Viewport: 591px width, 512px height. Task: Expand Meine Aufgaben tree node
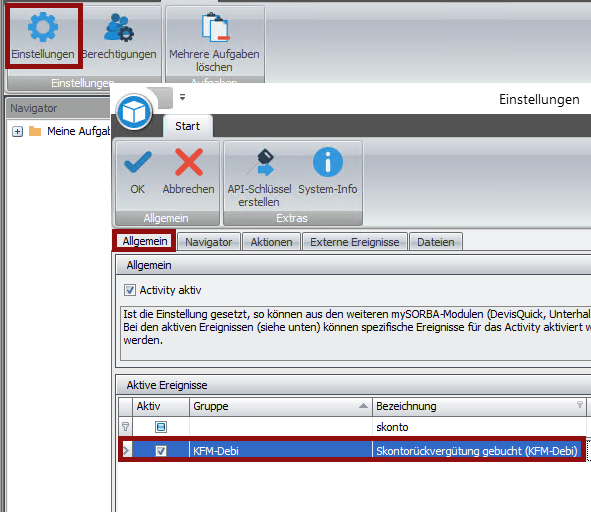[x=17, y=132]
